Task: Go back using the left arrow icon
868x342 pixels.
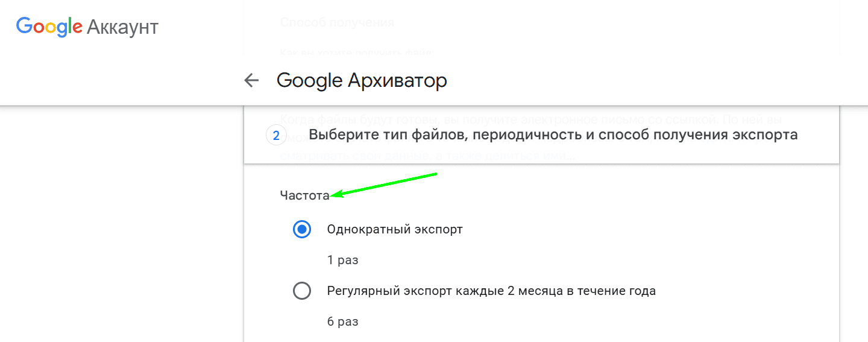Action: pyautogui.click(x=251, y=81)
